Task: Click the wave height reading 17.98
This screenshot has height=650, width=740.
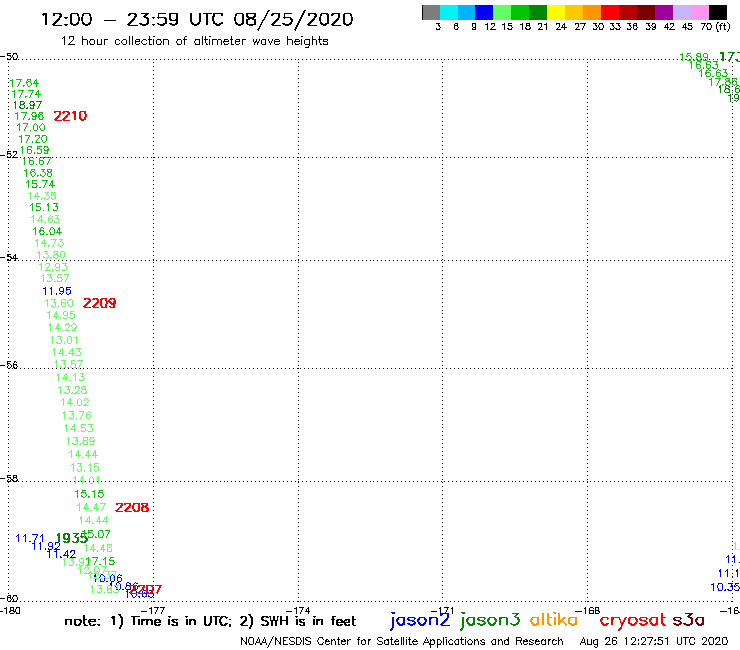Action: point(29,116)
